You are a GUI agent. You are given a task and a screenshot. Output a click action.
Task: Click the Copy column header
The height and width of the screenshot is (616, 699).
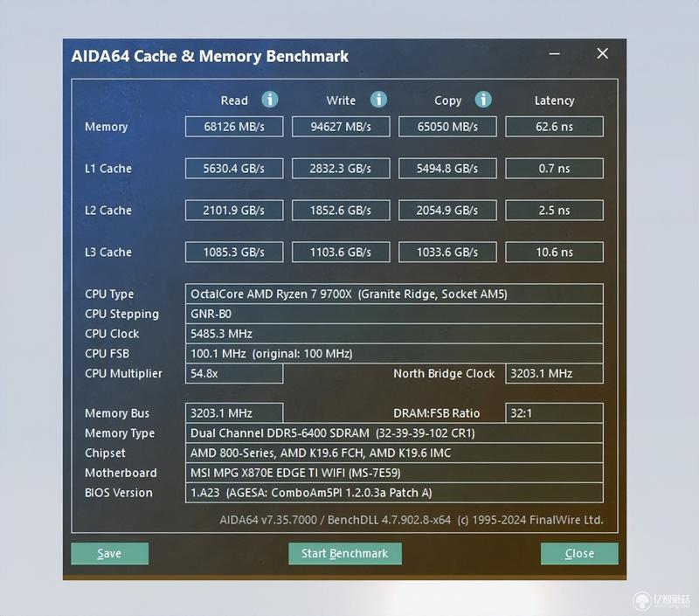[447, 100]
